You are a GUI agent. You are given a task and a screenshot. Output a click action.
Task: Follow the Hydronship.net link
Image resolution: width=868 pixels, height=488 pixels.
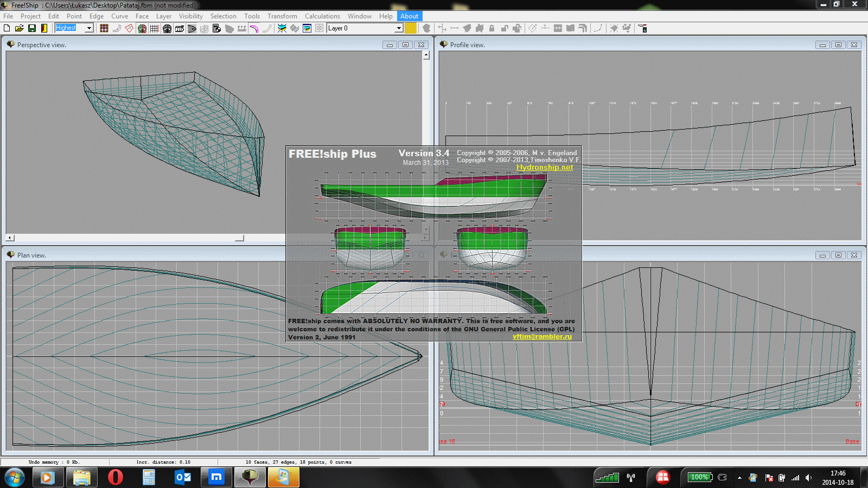coord(545,167)
